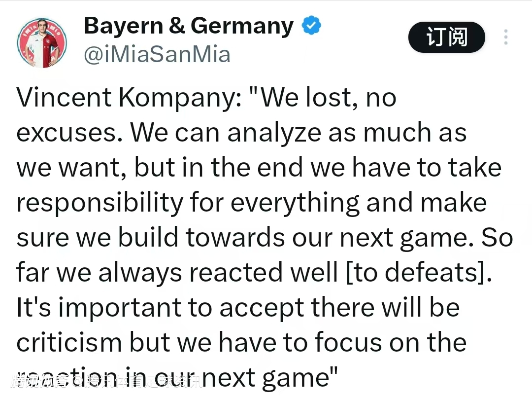Select the word "criticism" in the tweet

pos(69,342)
